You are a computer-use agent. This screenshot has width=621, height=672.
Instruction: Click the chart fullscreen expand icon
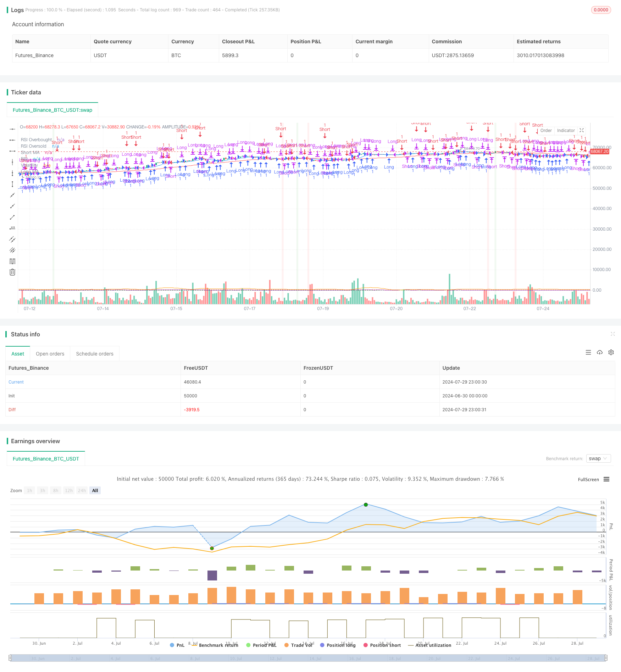click(x=582, y=131)
